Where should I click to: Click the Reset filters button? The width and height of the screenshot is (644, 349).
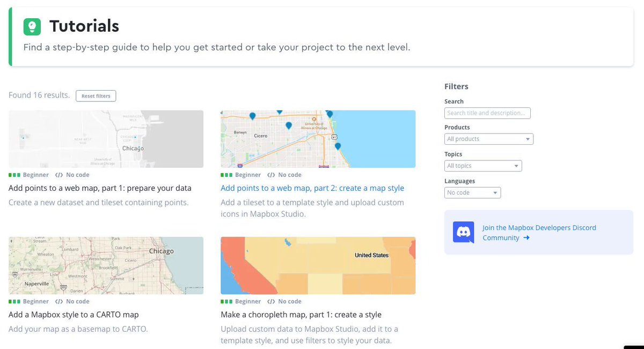96,95
